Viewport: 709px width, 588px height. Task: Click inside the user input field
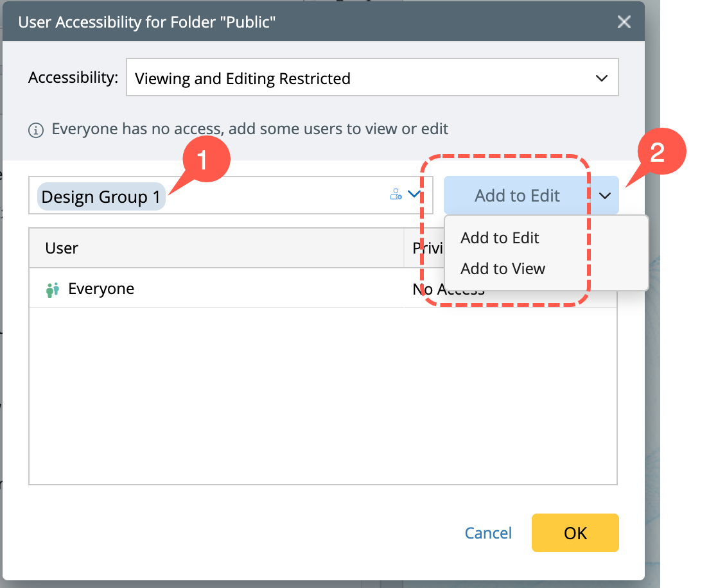[270, 196]
